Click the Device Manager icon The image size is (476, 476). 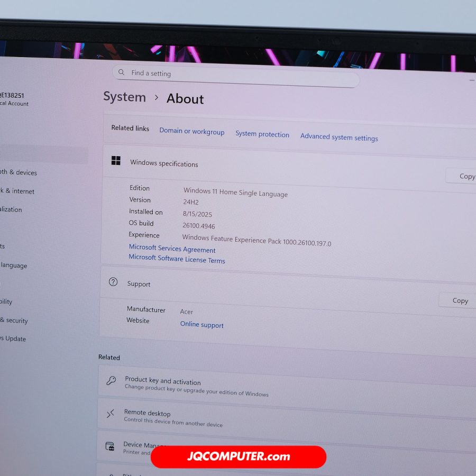(109, 446)
